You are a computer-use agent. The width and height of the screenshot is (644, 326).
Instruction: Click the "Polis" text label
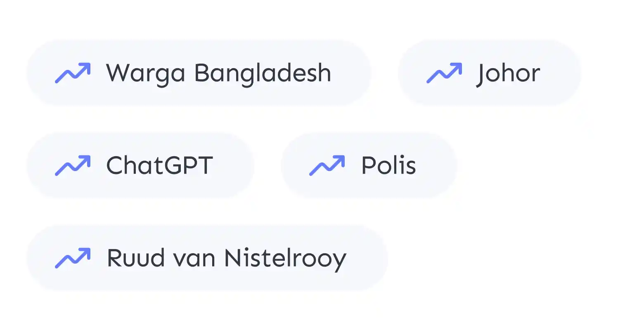click(388, 165)
